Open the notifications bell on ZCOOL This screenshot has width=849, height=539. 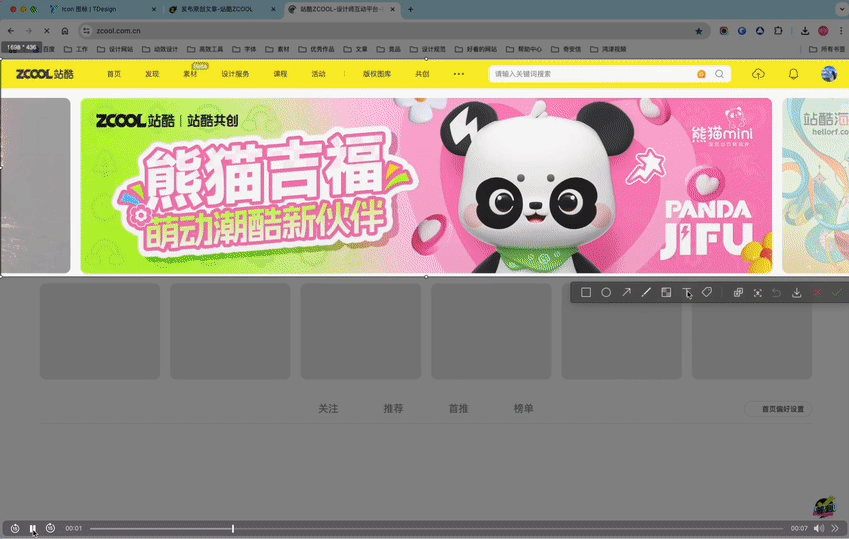793,74
